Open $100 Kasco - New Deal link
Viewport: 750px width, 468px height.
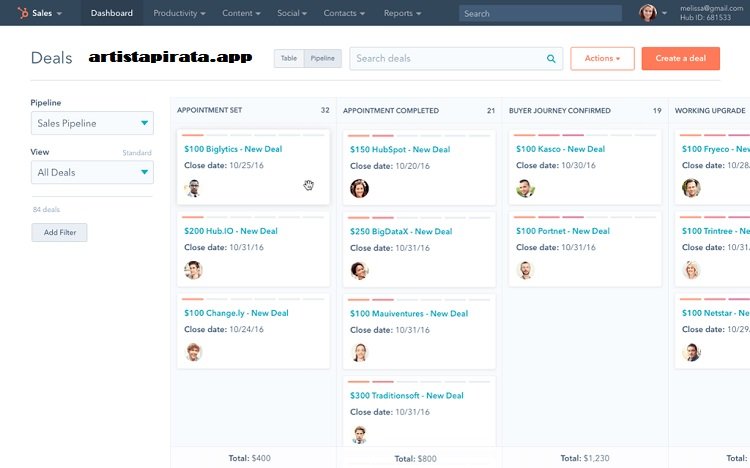pos(561,149)
